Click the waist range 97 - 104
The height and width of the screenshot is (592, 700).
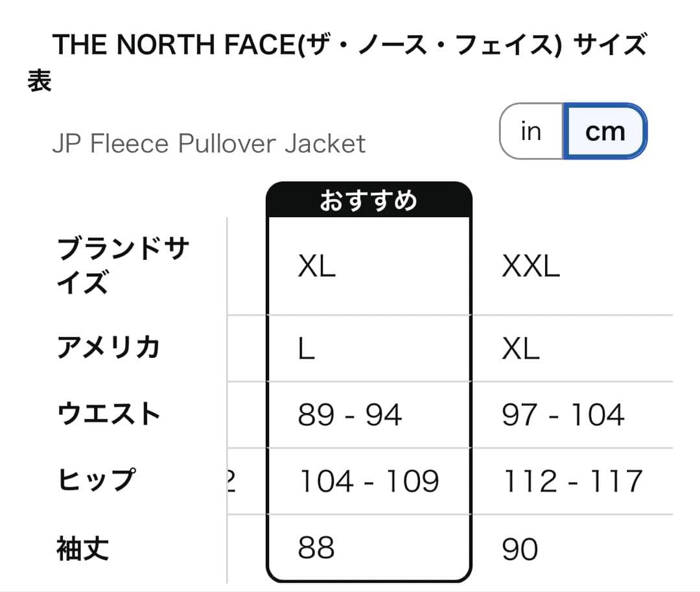563,414
